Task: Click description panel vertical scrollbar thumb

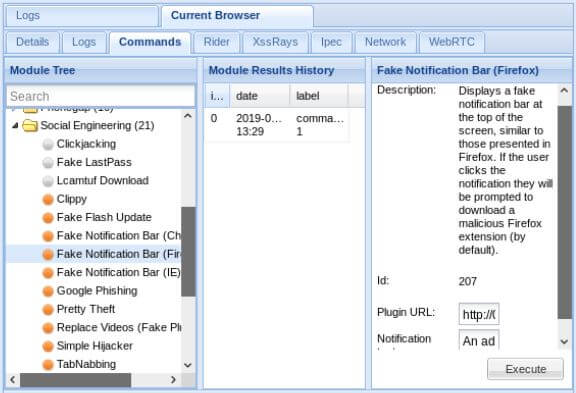Action: click(x=565, y=212)
